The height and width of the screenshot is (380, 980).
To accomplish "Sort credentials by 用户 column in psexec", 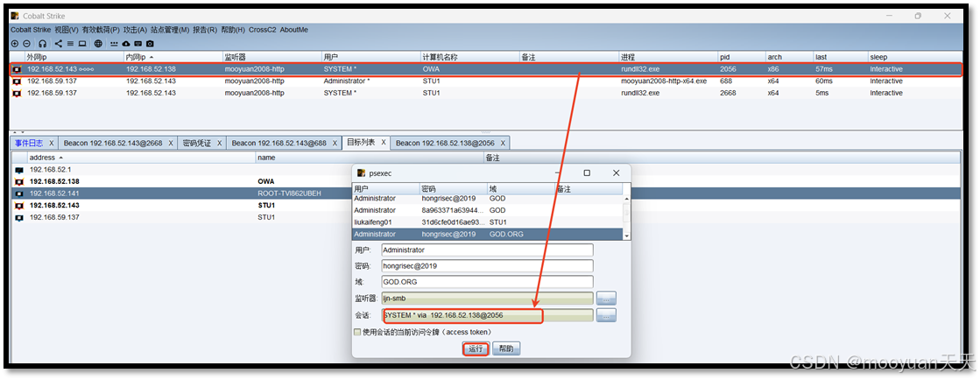I will 386,188.
